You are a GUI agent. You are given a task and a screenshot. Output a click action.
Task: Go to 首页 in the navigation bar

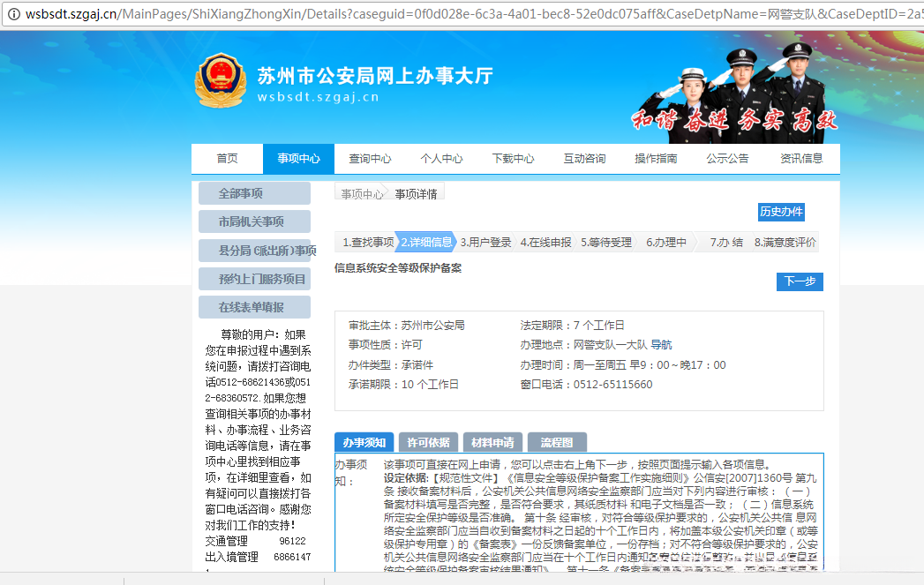(x=227, y=159)
